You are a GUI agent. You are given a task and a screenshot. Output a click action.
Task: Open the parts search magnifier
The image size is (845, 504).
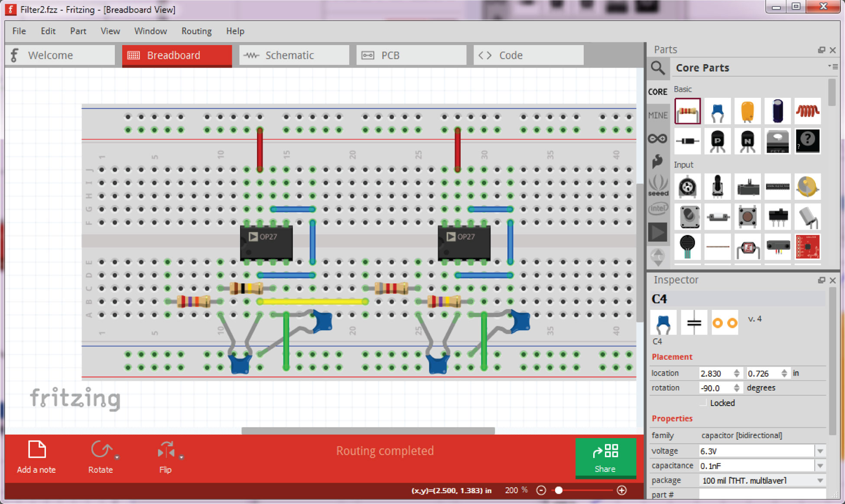pyautogui.click(x=658, y=68)
